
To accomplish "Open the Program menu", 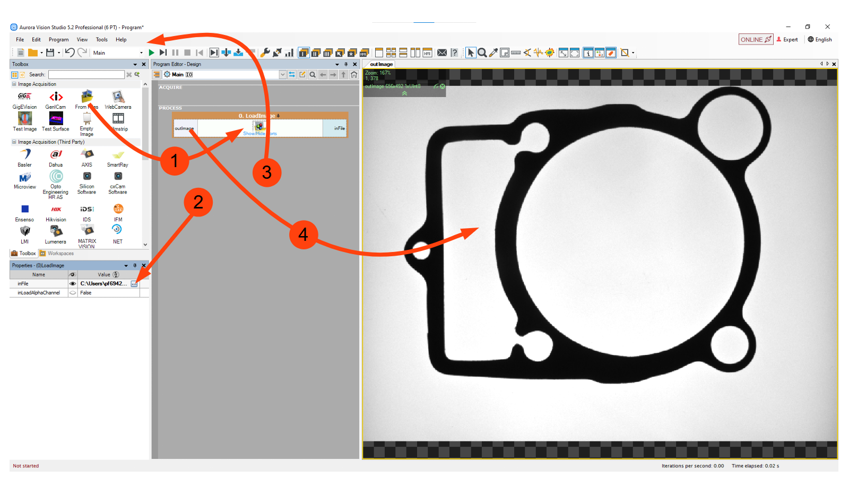I will tap(58, 40).
